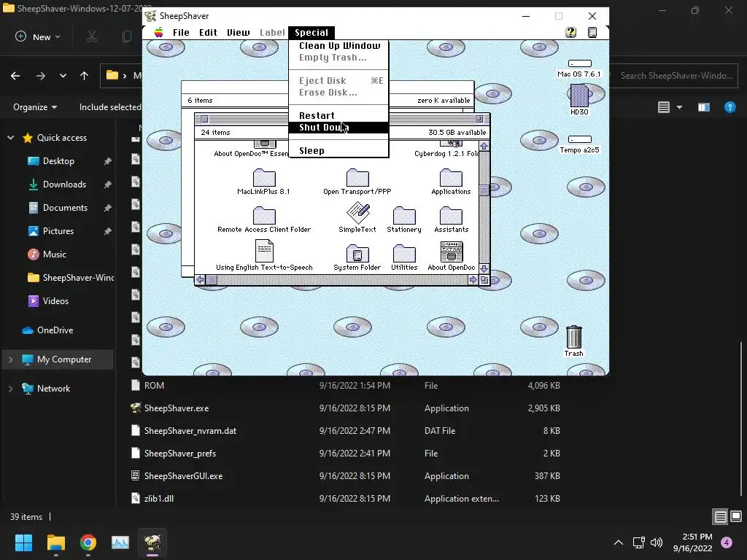747x560 pixels.
Task: Open the File menu in Mac menubar
Action: (181, 32)
